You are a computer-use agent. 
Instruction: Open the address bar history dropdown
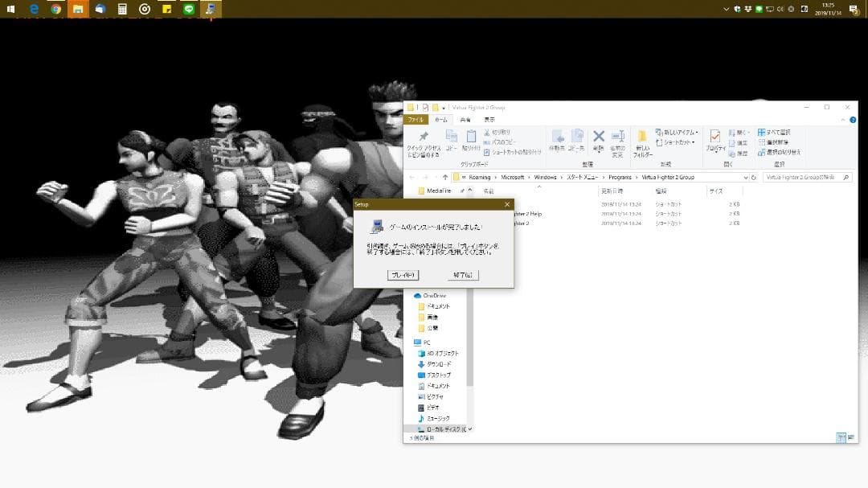coord(744,178)
